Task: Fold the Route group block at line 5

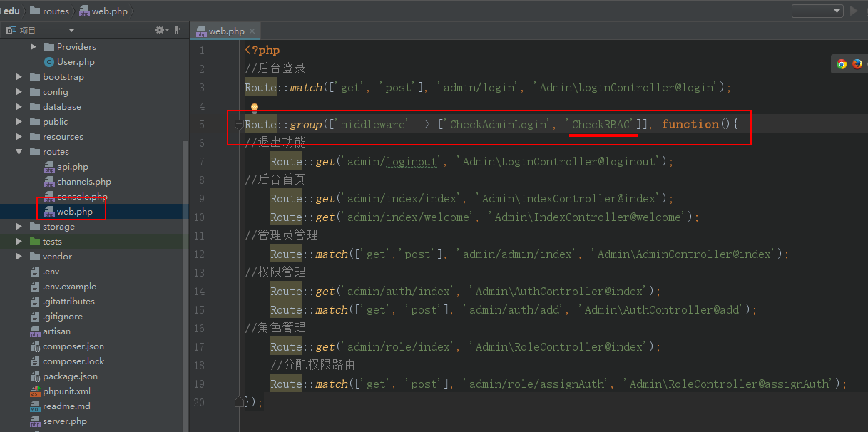Action: [x=239, y=125]
